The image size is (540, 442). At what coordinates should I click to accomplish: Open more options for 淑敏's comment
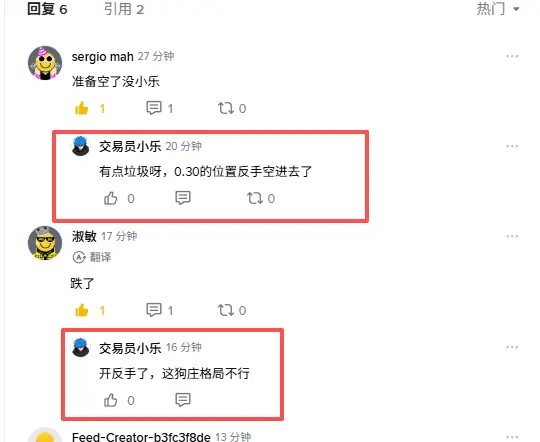[512, 236]
